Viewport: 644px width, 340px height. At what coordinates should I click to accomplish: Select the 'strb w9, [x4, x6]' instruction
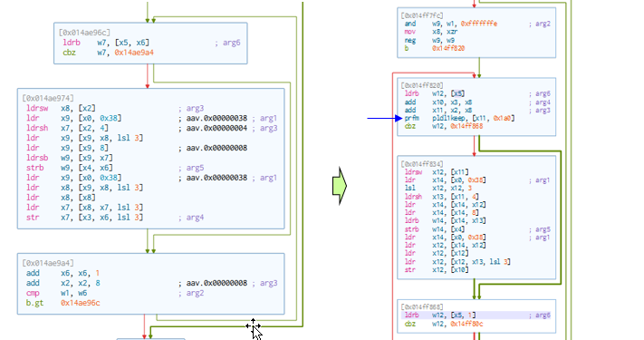(70, 168)
